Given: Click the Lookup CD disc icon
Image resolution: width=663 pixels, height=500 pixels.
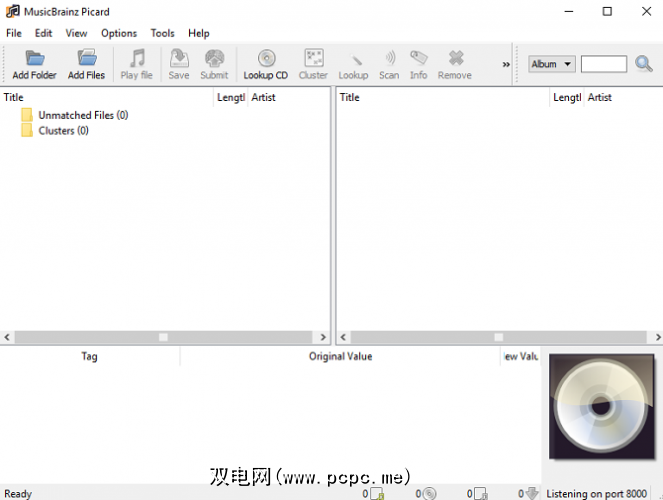Looking at the screenshot, I should pos(266,58).
